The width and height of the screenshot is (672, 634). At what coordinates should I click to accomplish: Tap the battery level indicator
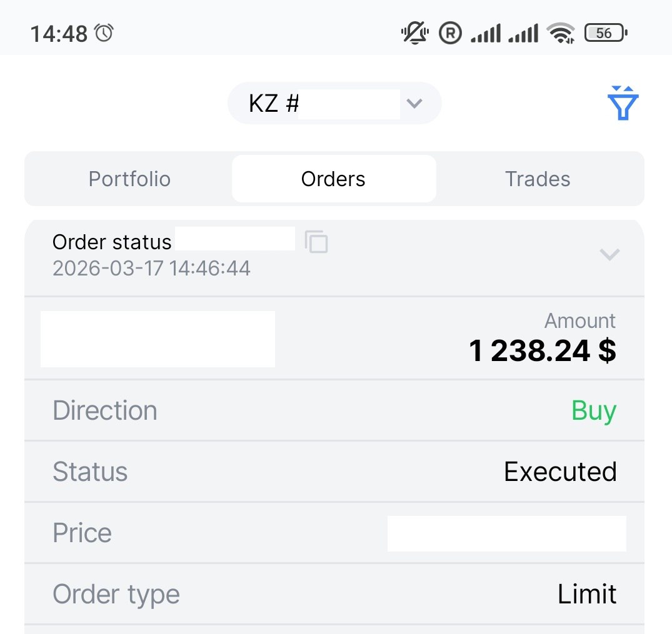605,33
